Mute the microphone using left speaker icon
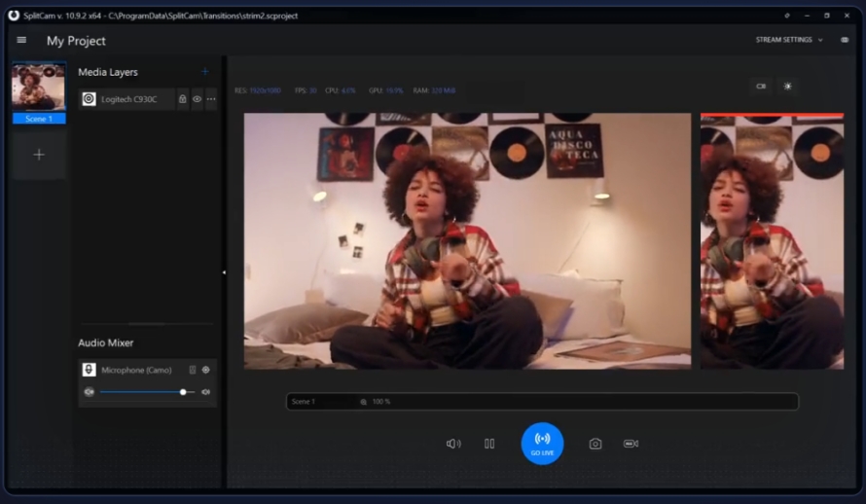866x504 pixels. 89,392
